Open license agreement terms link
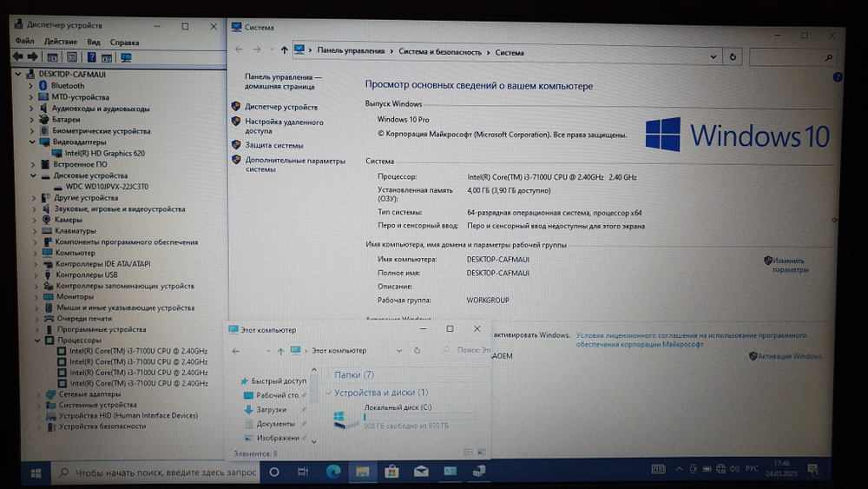 (x=691, y=340)
